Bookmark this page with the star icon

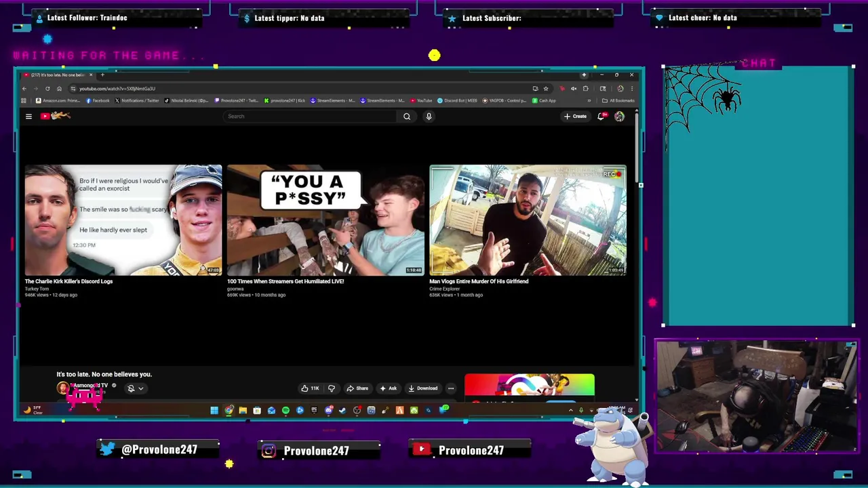(x=546, y=89)
